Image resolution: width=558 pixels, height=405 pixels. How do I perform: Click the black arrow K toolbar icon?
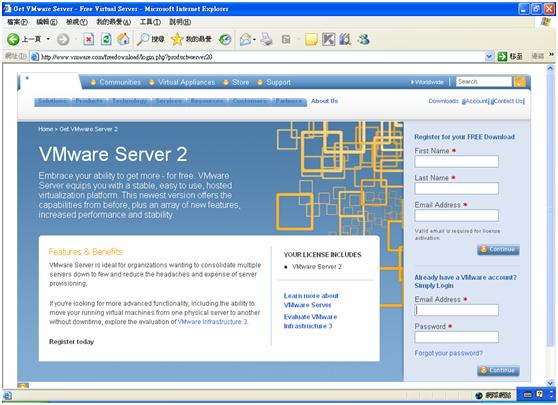(x=328, y=39)
